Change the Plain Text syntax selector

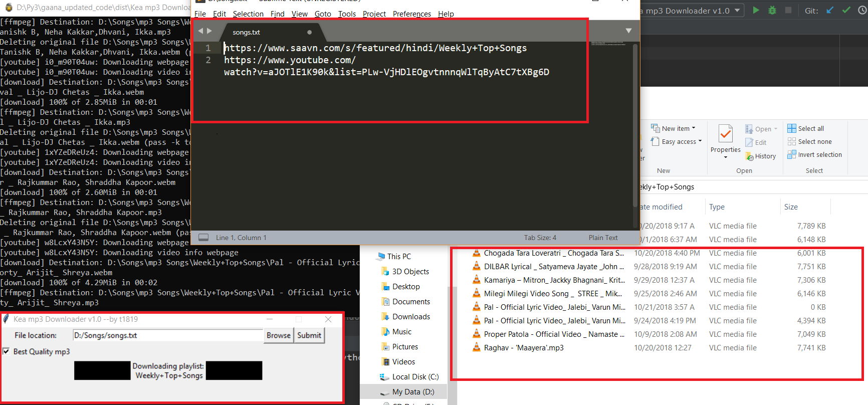click(603, 238)
